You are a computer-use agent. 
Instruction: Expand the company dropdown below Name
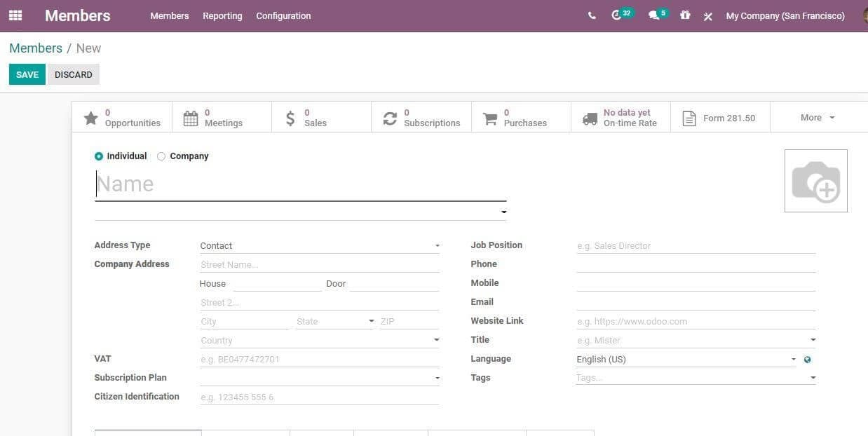click(503, 212)
